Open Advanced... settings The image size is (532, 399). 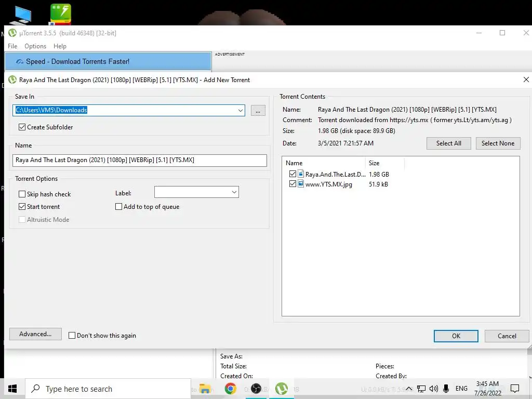click(35, 334)
